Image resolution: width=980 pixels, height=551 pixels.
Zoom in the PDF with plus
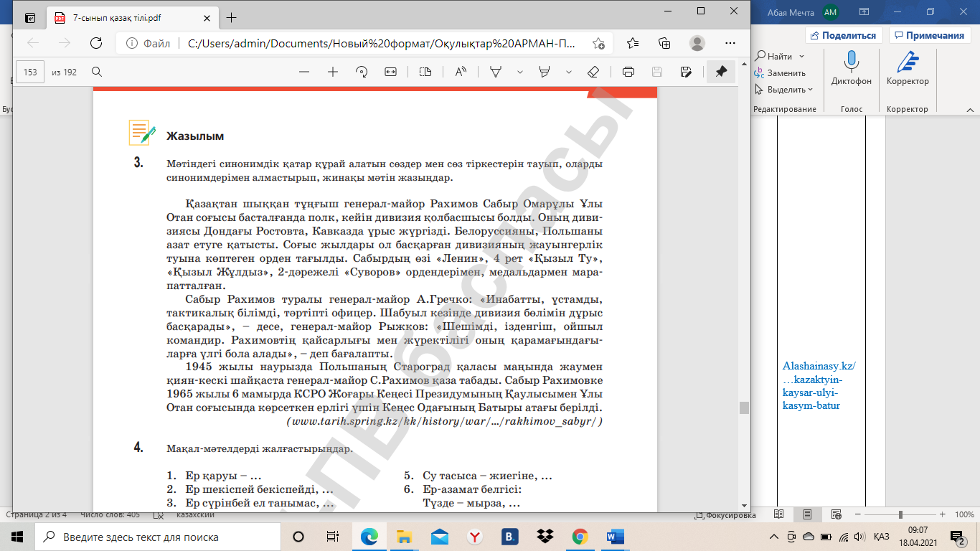[x=333, y=72]
